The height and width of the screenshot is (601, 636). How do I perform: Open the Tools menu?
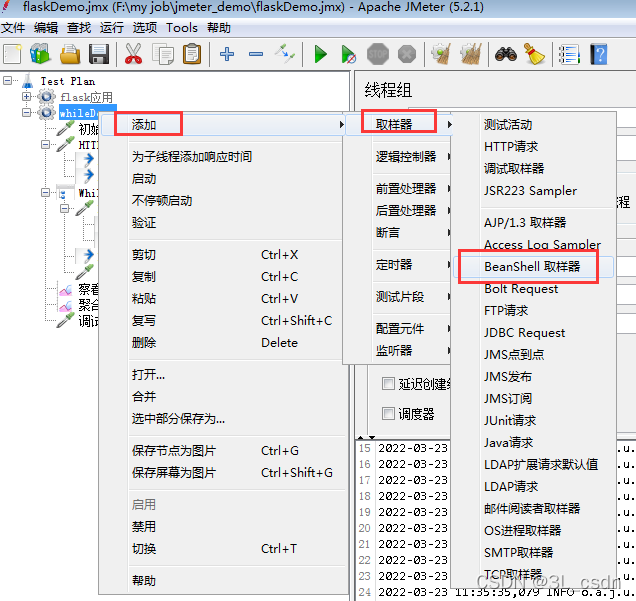point(182,28)
